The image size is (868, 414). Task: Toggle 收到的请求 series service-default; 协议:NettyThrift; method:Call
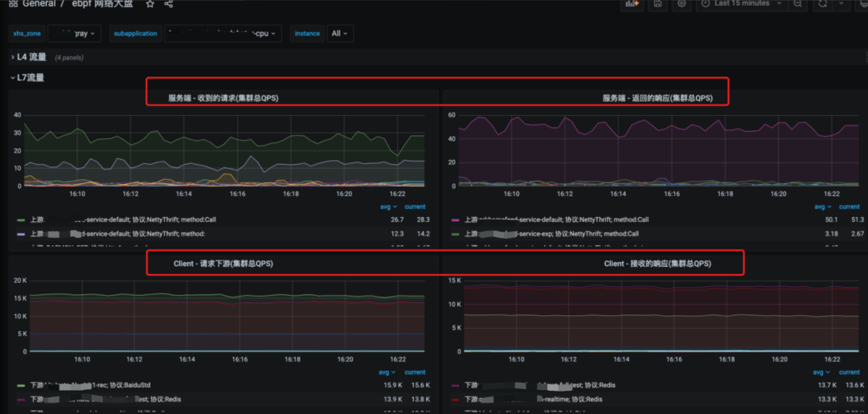[x=123, y=219]
